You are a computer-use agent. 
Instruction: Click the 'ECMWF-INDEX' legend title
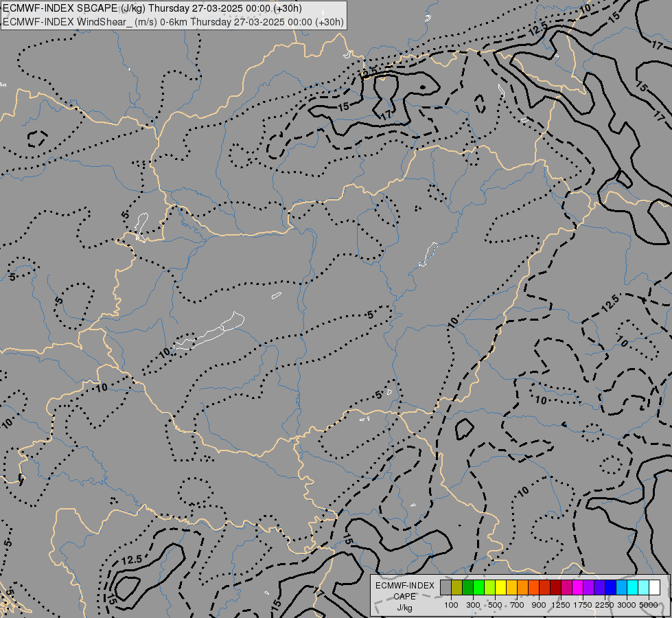(x=404, y=586)
